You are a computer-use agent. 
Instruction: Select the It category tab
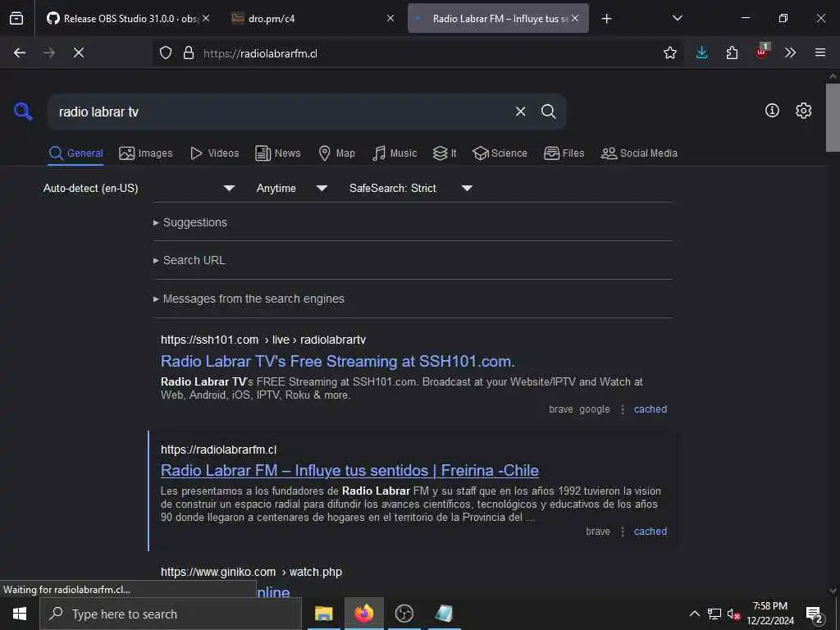(x=445, y=153)
